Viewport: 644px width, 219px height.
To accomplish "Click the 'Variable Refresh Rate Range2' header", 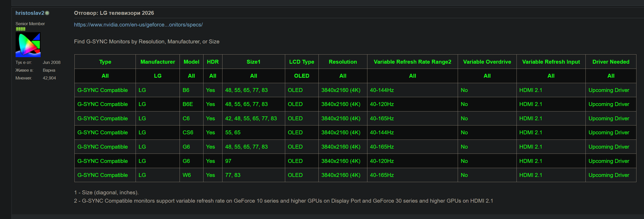I will [x=412, y=62].
